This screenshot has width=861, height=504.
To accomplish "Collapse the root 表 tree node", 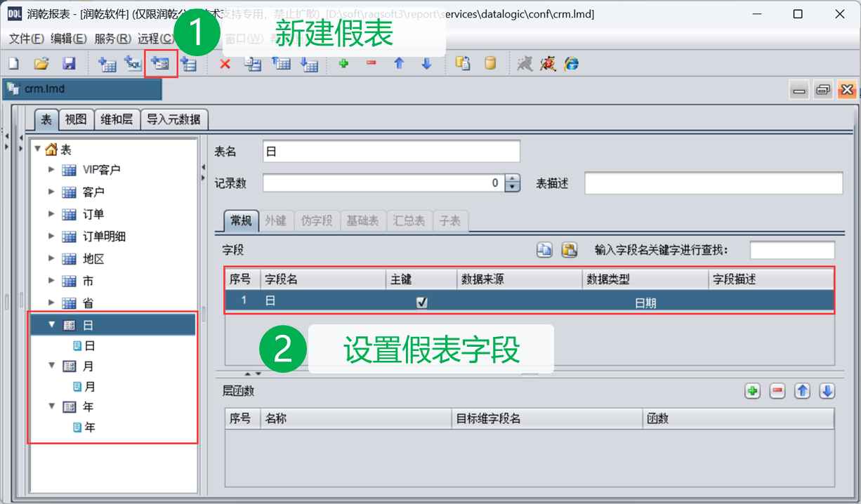I will coord(37,149).
